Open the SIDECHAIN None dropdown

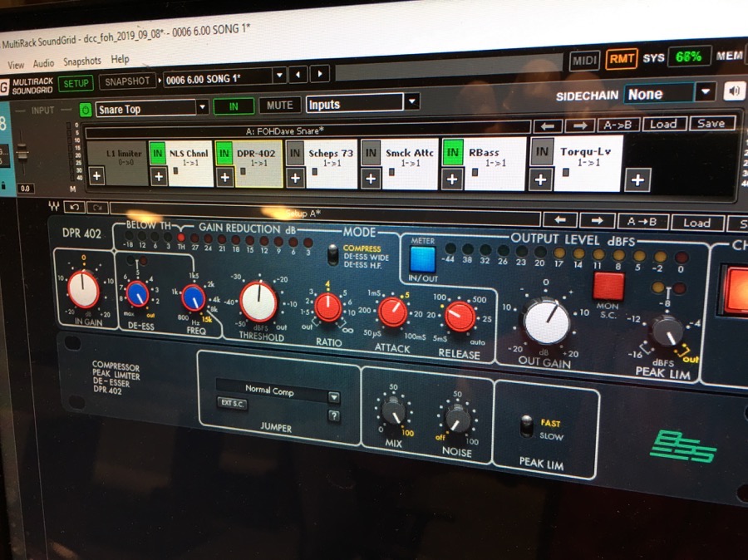pos(705,92)
